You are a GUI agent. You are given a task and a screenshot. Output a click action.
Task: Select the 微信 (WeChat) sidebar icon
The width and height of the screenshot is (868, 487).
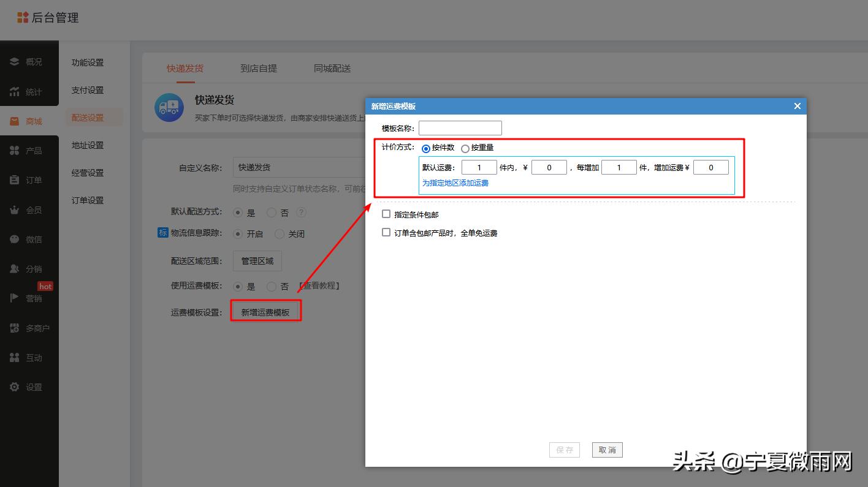[x=14, y=239]
